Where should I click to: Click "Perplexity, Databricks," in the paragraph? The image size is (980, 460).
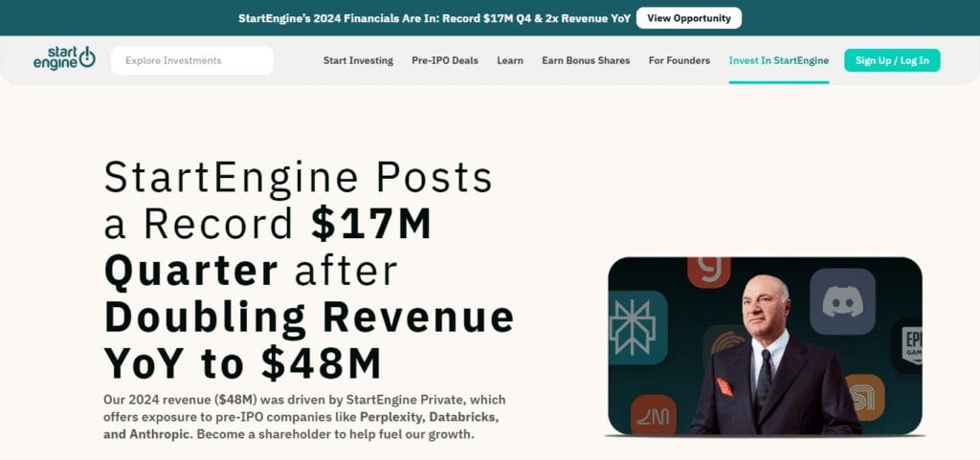[430, 416]
